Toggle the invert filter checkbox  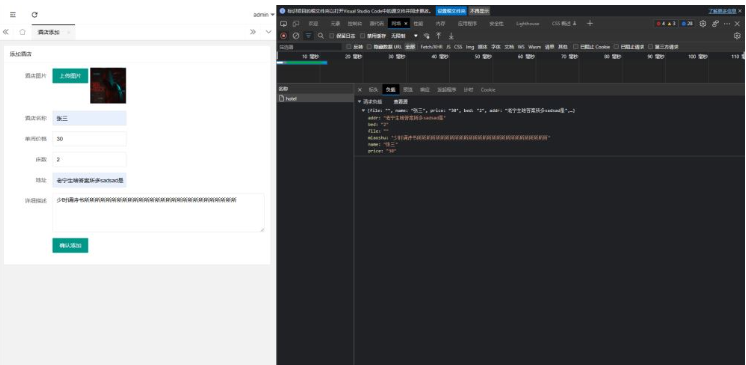click(x=349, y=47)
